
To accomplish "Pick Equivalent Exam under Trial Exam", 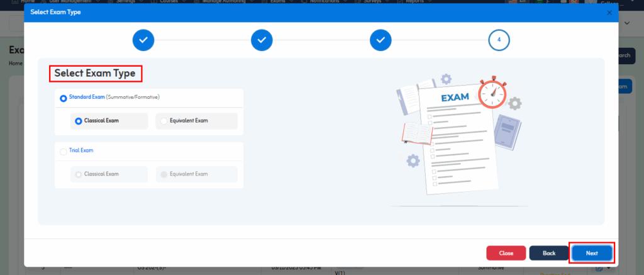I will tap(164, 174).
